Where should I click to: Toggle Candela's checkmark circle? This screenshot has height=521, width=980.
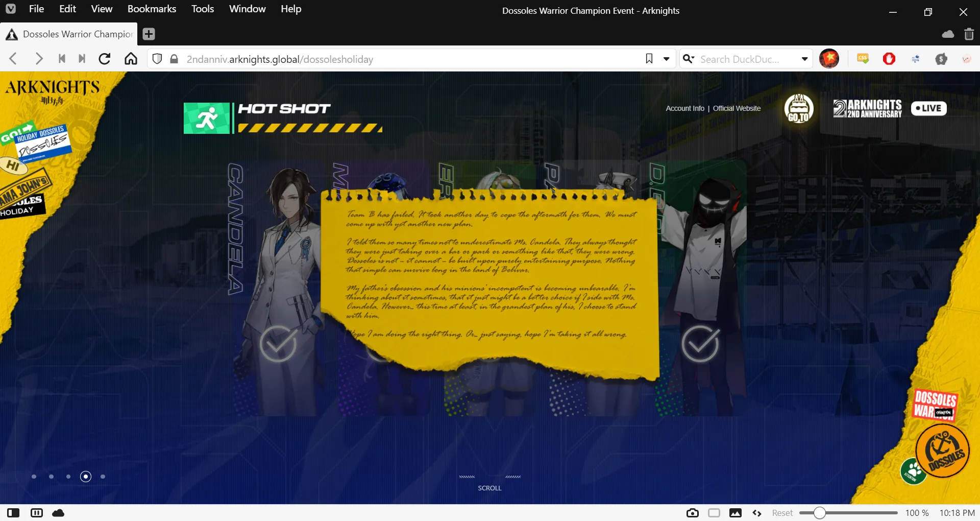point(278,344)
